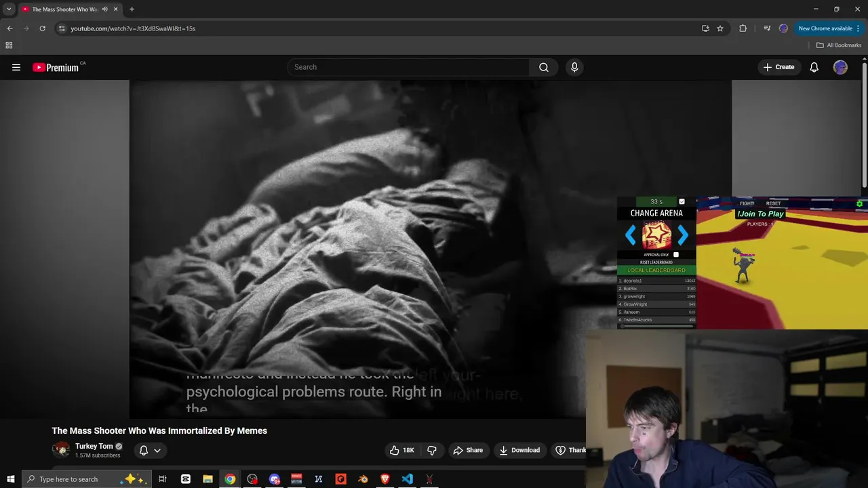
Task: Open a new Chrome tab
Action: click(x=132, y=9)
